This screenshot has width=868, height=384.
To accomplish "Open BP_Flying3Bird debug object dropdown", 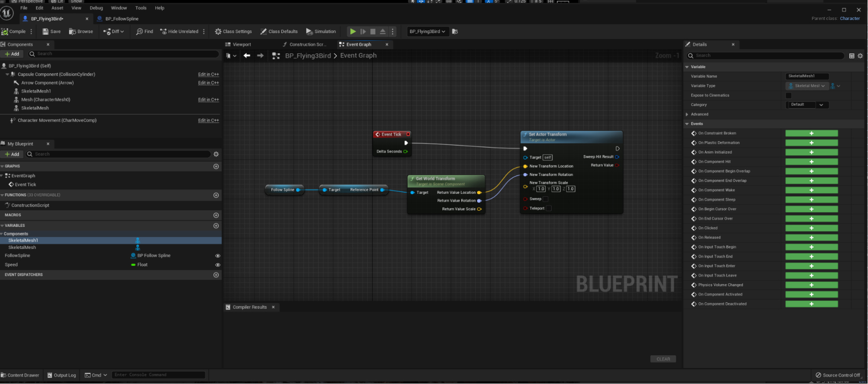I will (427, 32).
